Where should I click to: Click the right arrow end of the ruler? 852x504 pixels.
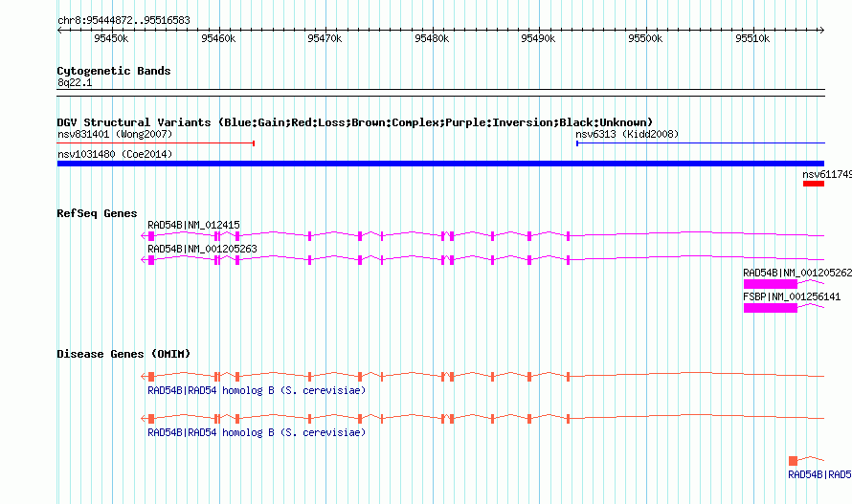[821, 30]
